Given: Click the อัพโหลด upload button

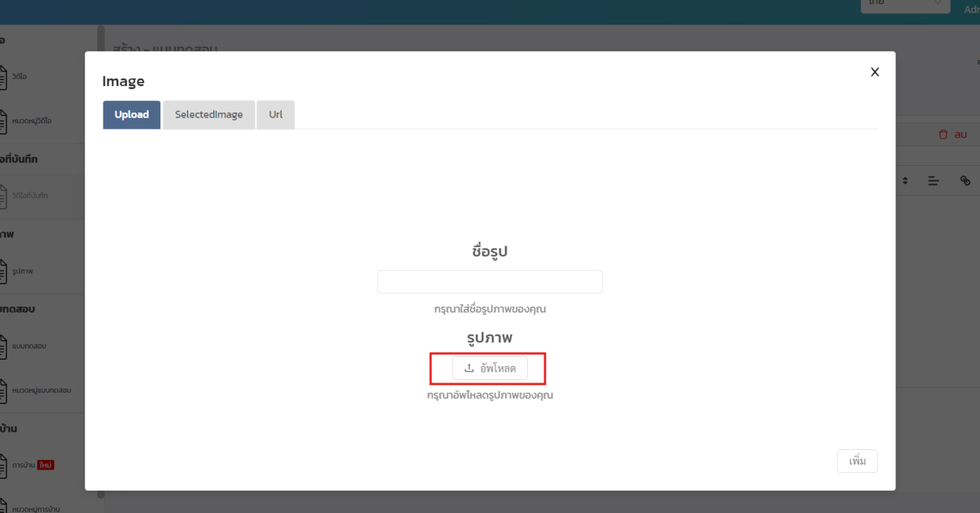Looking at the screenshot, I should pos(489,368).
